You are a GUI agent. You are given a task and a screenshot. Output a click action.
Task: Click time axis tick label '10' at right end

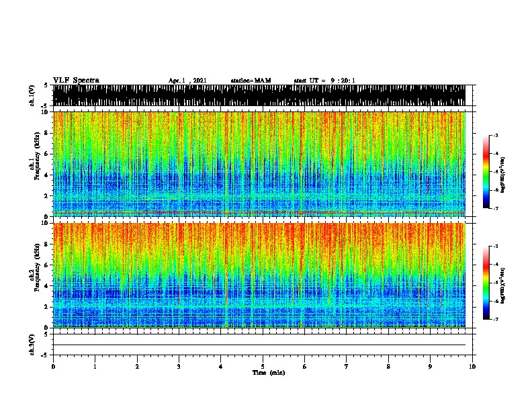coord(472,366)
